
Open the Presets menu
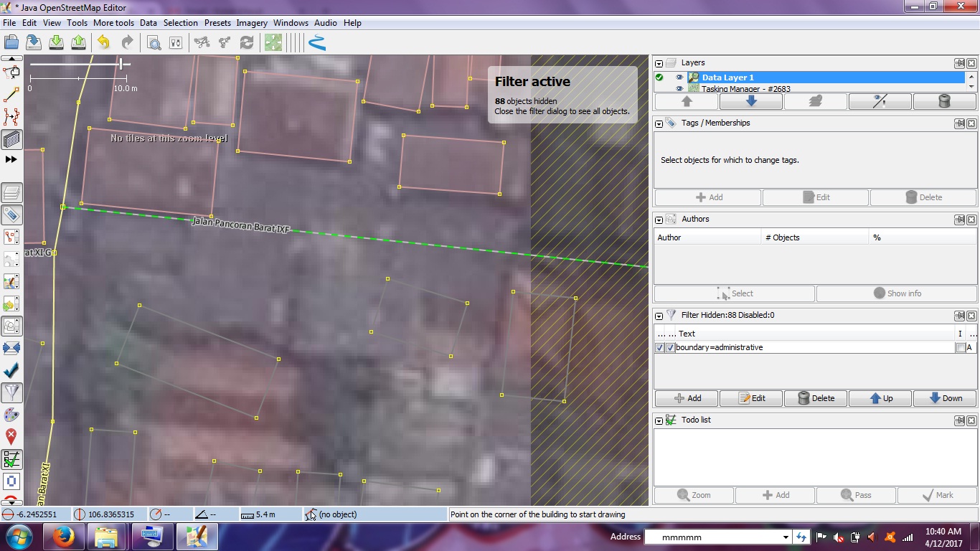click(x=217, y=23)
